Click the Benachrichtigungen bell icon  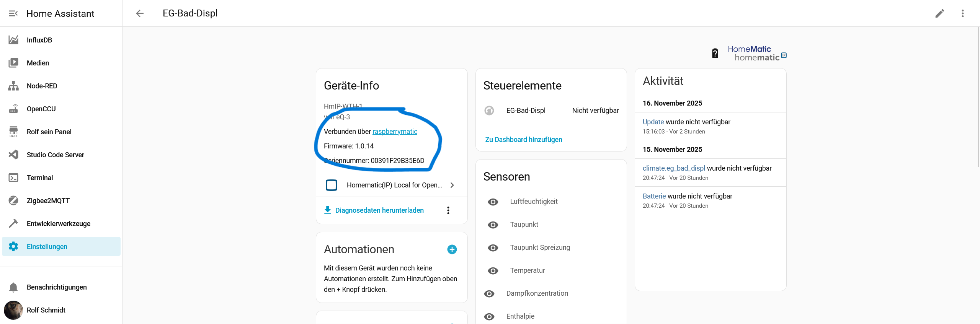pyautogui.click(x=13, y=287)
